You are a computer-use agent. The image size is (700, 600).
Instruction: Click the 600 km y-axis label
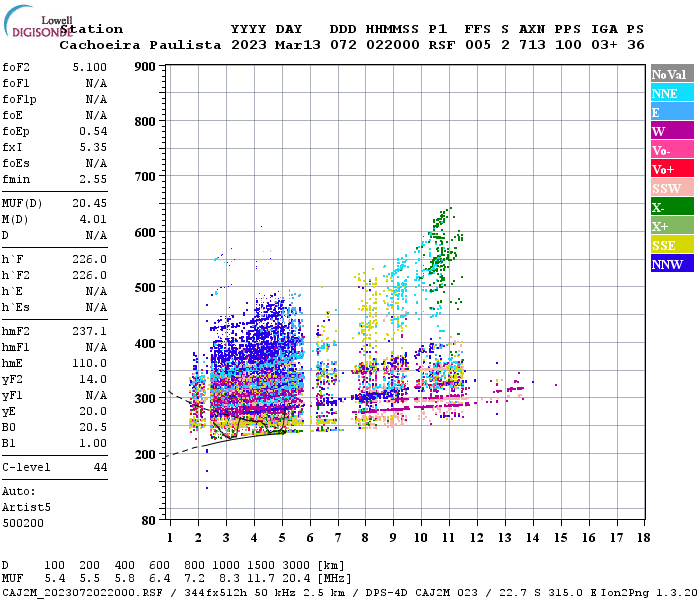click(x=145, y=233)
